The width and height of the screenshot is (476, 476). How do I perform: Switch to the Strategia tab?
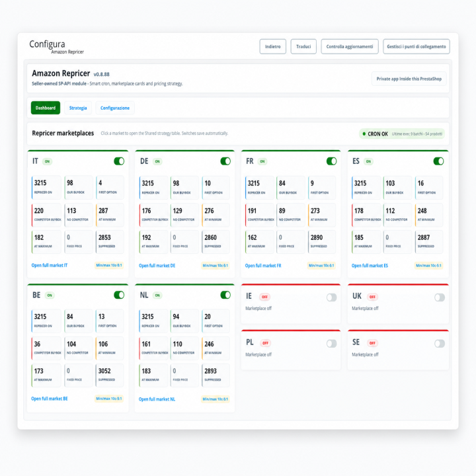78,108
